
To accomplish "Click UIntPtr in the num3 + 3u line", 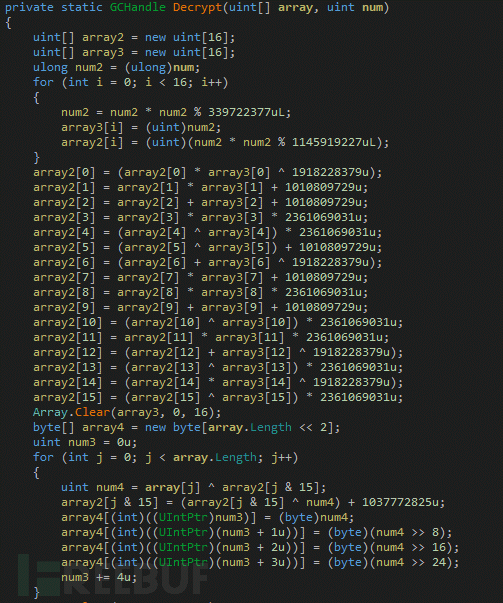I will coord(183,562).
